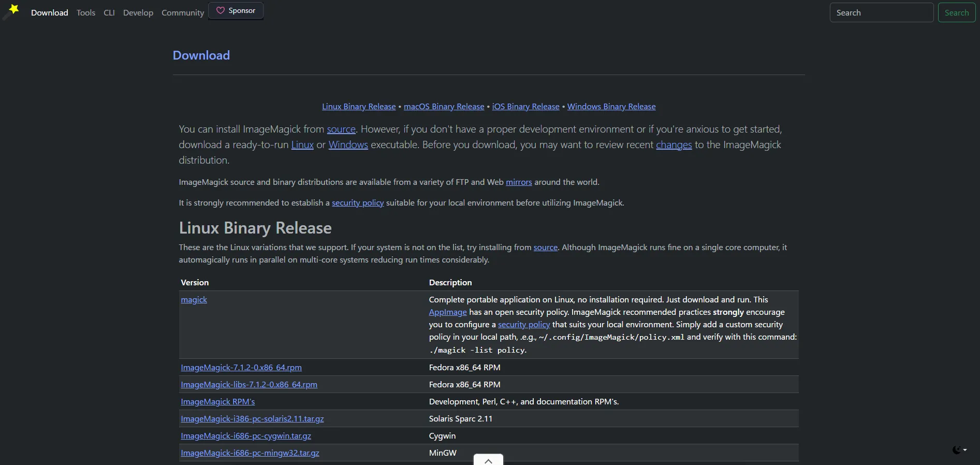Open the CLI menu item
The width and height of the screenshot is (980, 465).
109,12
